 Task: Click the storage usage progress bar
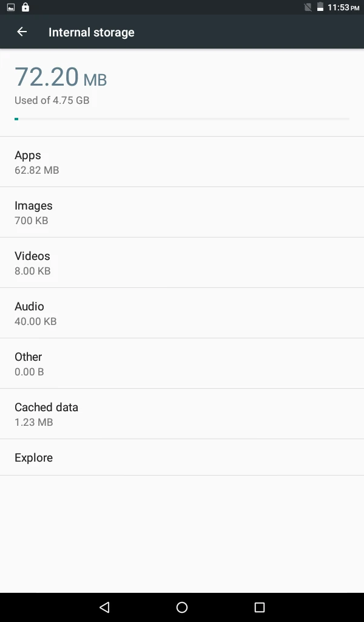coord(182,118)
